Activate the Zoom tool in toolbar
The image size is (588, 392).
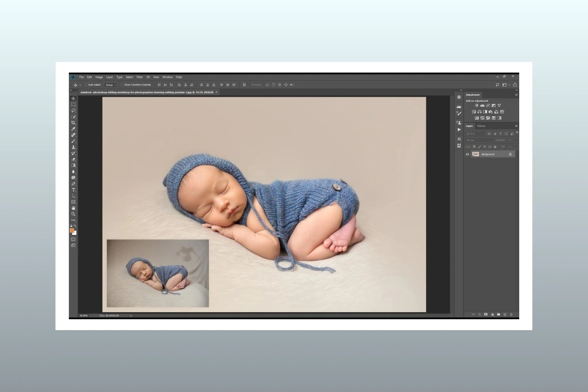[73, 214]
